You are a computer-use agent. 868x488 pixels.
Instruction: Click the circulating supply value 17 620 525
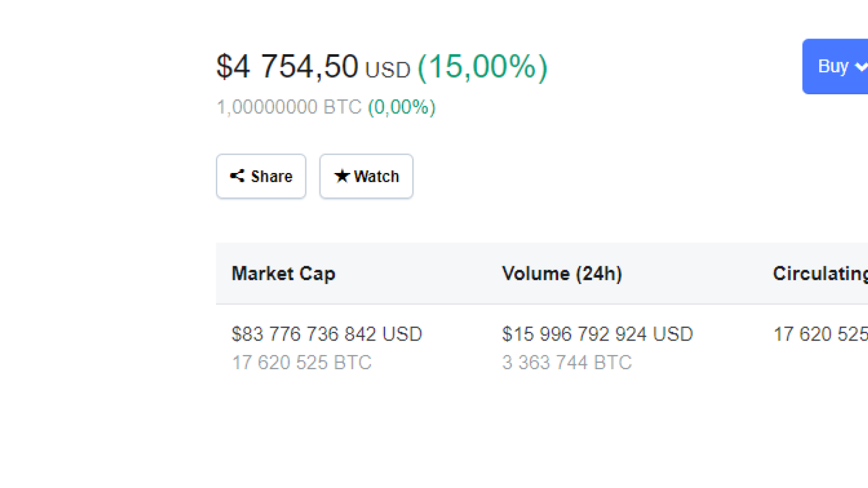tap(820, 334)
